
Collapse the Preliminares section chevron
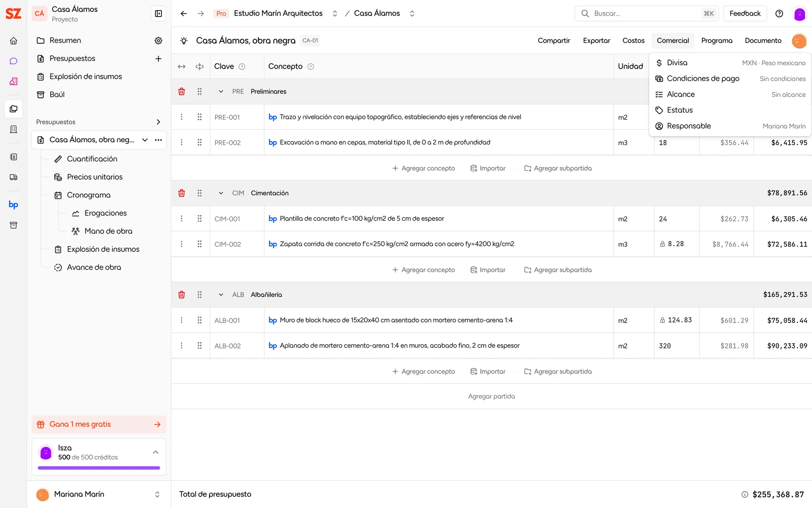coord(221,91)
